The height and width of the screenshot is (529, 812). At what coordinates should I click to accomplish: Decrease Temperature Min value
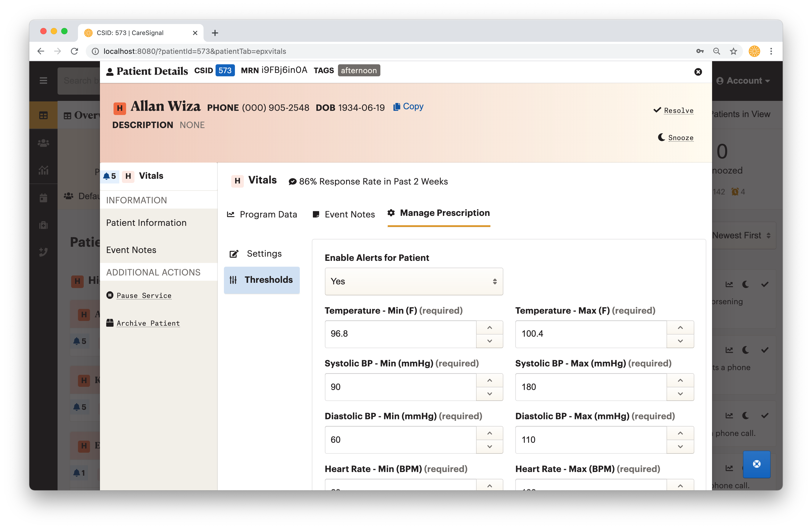pos(490,341)
